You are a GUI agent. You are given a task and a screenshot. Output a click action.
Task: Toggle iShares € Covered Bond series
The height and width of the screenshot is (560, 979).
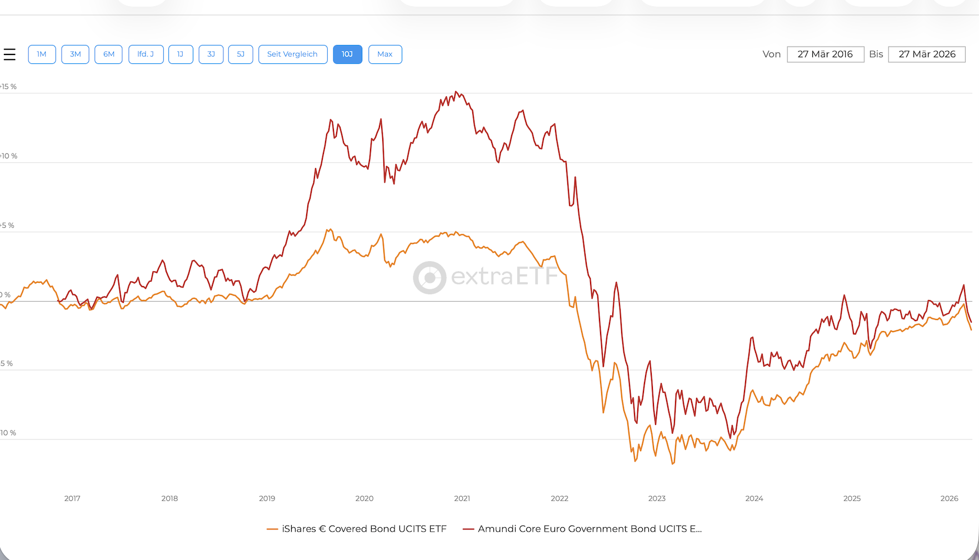364,529
